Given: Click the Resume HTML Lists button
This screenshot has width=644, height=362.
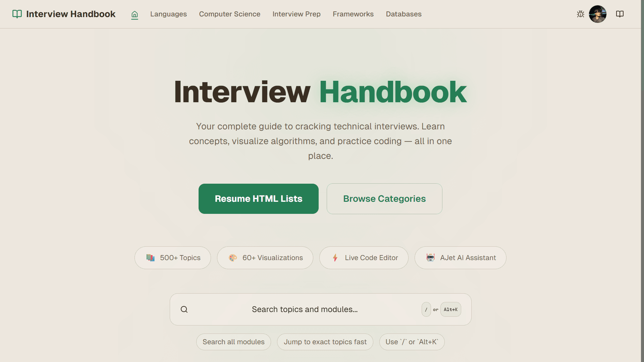Looking at the screenshot, I should coord(259,199).
